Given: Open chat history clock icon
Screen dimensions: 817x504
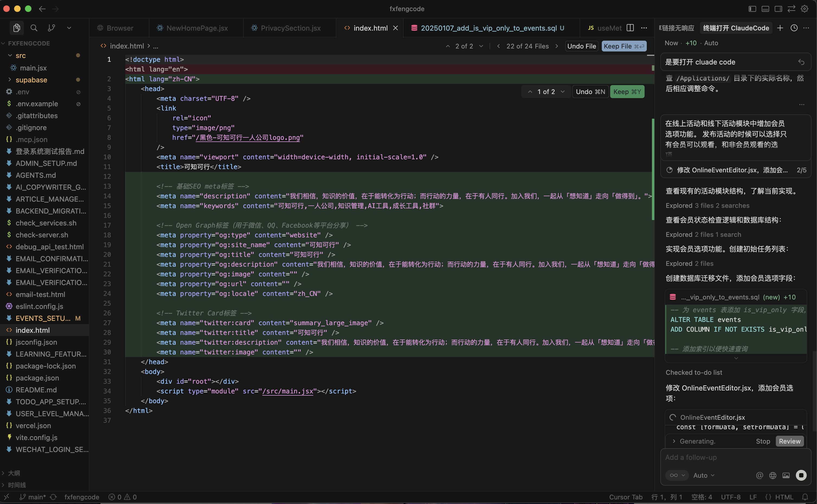Looking at the screenshot, I should 794,28.
